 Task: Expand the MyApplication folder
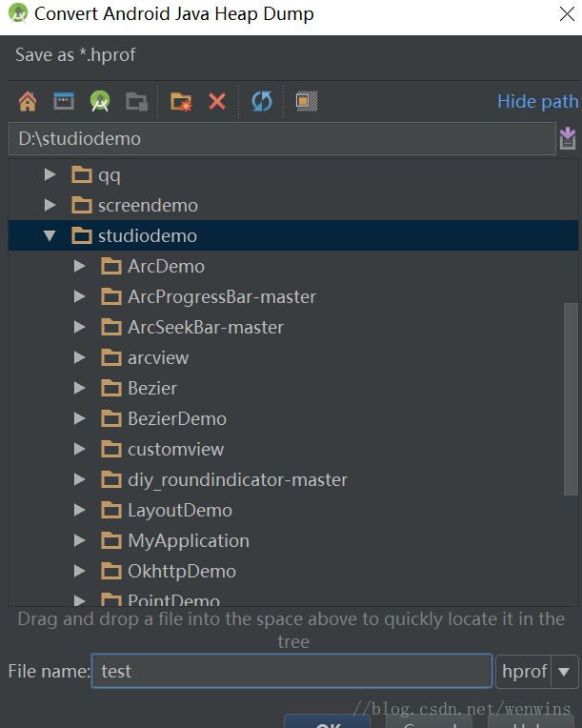click(79, 540)
